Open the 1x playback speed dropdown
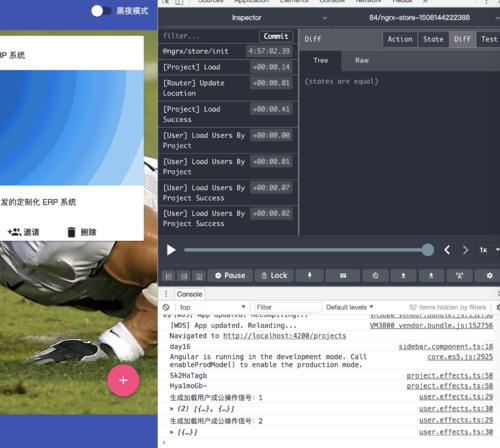This screenshot has width=500, height=448. [x=488, y=250]
